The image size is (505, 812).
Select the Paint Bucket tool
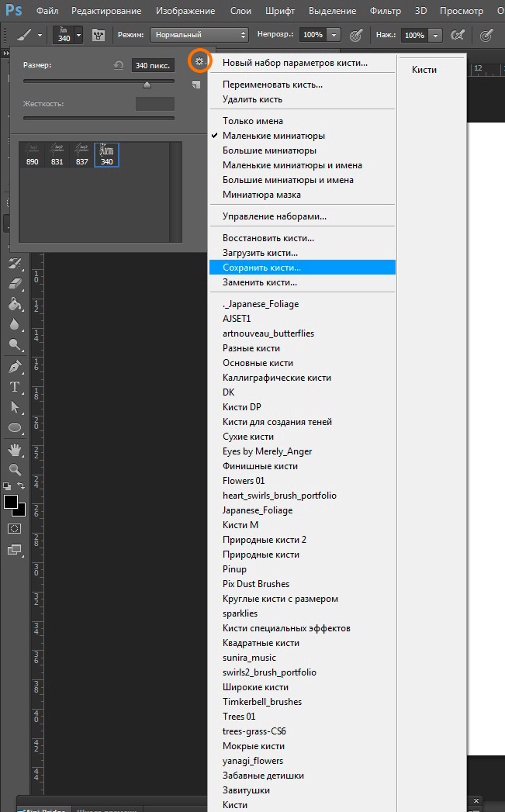pos(15,304)
